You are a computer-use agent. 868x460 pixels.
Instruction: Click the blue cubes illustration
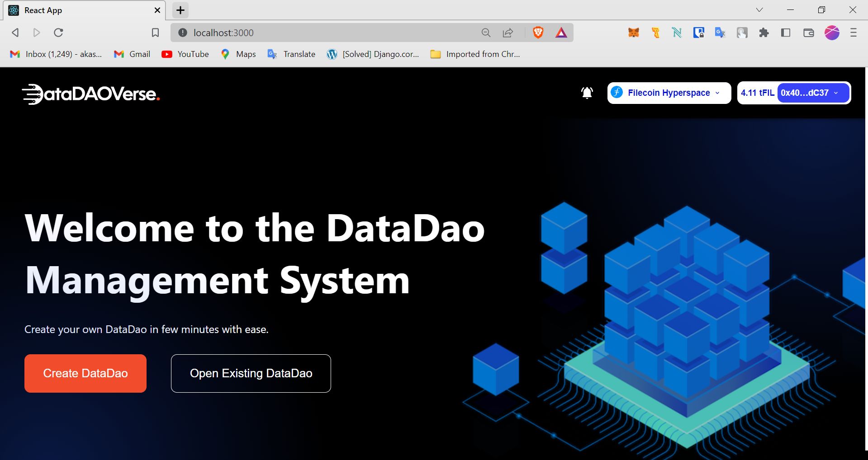click(686, 325)
